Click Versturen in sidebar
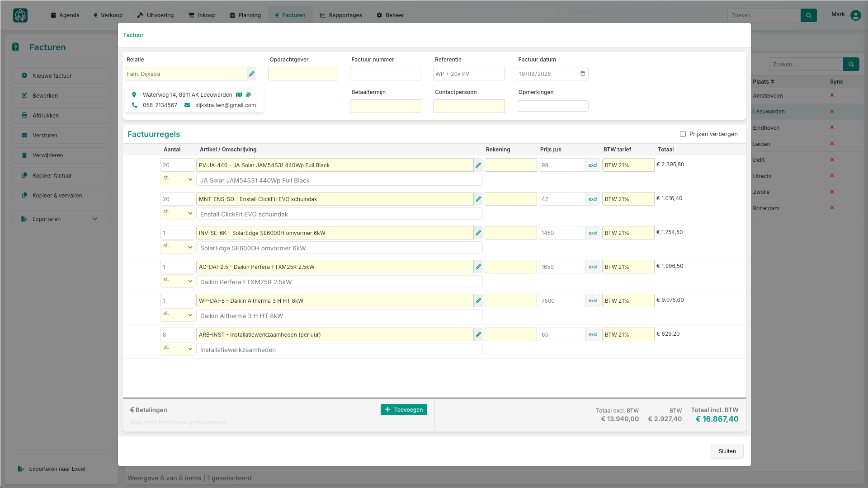The height and width of the screenshot is (488, 868). tap(61, 136)
